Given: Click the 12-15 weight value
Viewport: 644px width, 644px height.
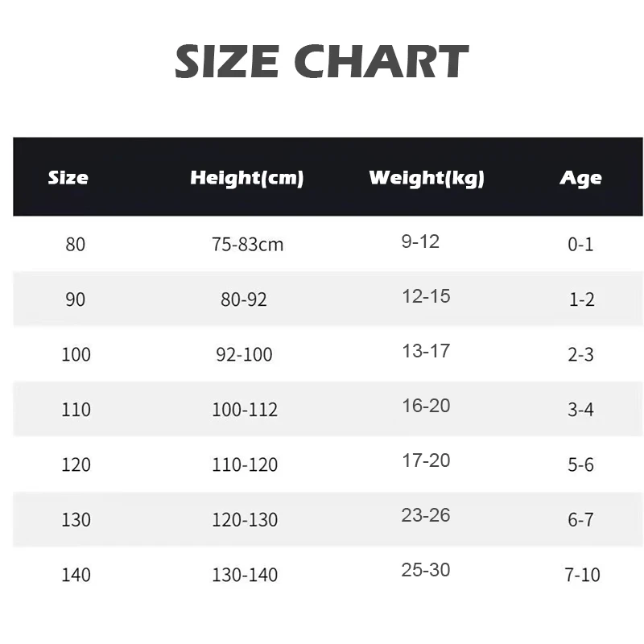Looking at the screenshot, I should [426, 296].
